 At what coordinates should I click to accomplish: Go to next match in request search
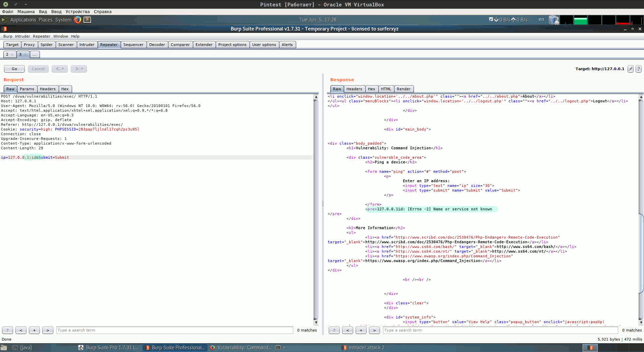[48, 330]
